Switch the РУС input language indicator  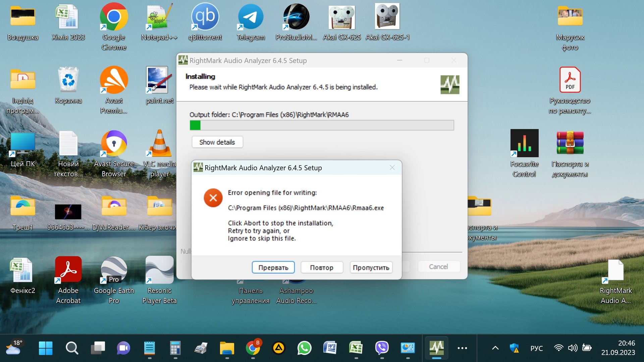click(x=536, y=348)
